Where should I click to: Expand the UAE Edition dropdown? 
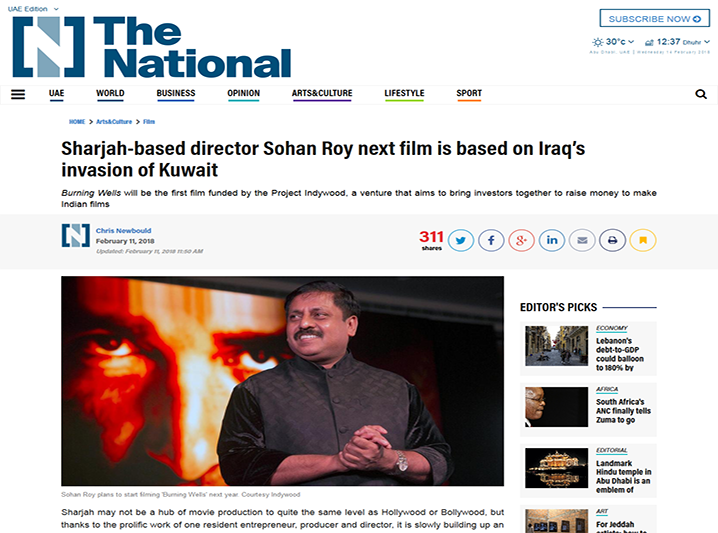point(33,9)
